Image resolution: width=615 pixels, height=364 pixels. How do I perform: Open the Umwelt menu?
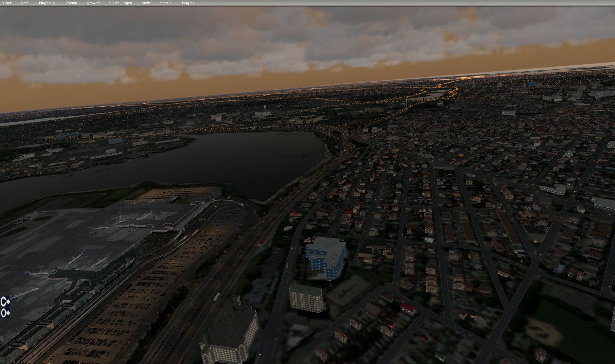coord(93,3)
